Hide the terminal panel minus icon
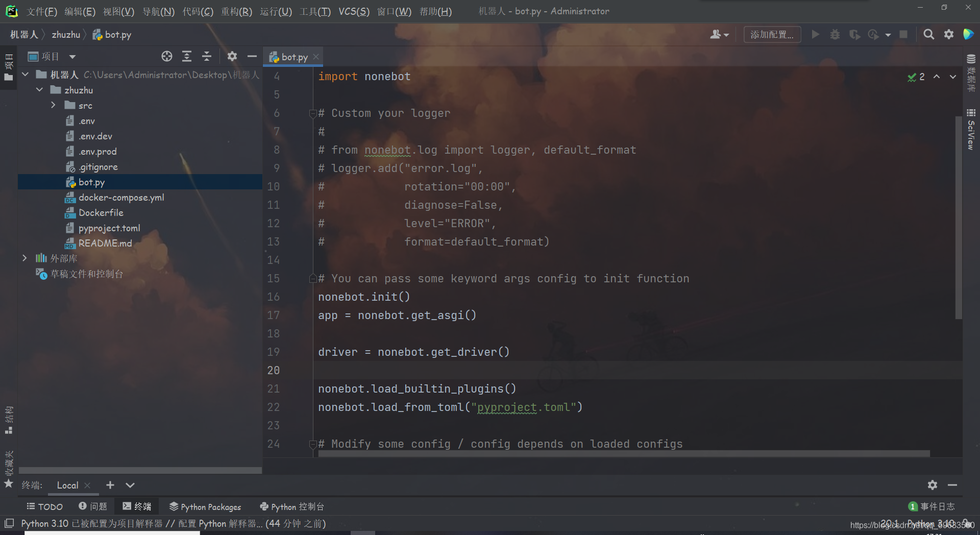 click(x=952, y=485)
